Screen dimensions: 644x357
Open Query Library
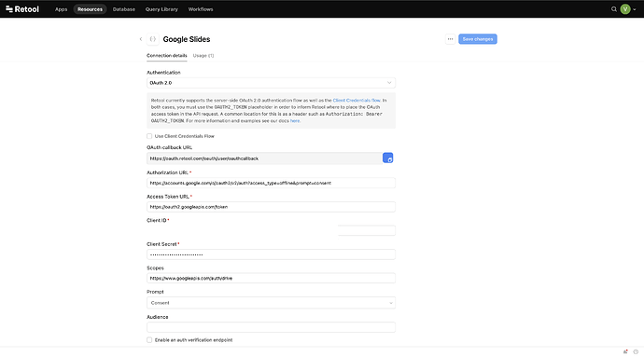click(161, 9)
